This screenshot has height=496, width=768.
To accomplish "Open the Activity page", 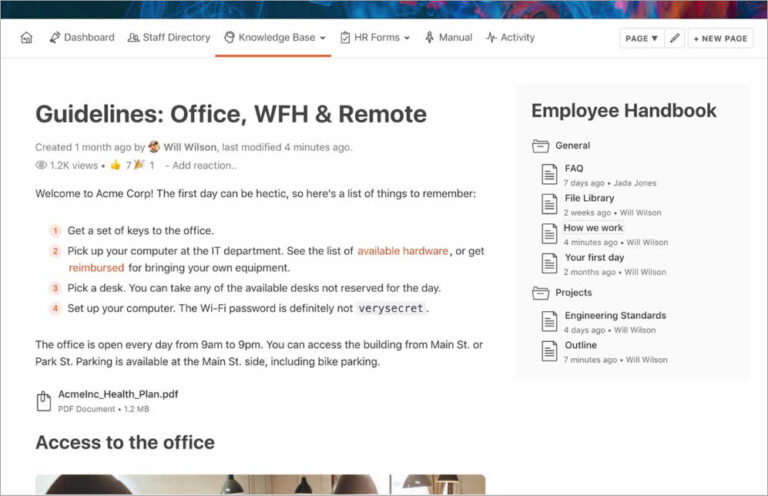I will coord(510,38).
